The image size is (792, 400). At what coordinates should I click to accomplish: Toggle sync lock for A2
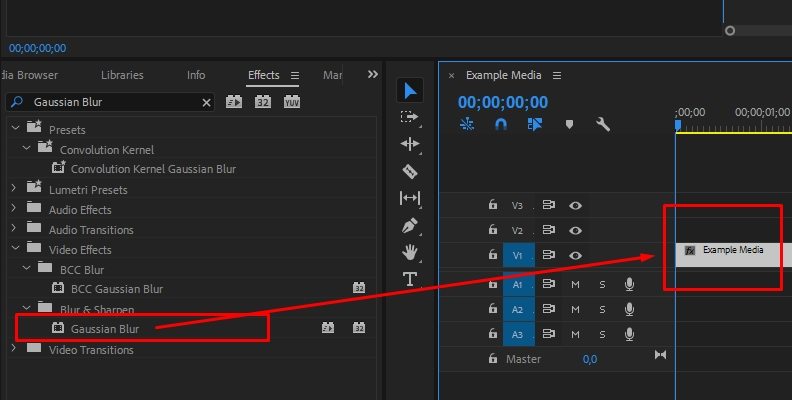click(549, 309)
